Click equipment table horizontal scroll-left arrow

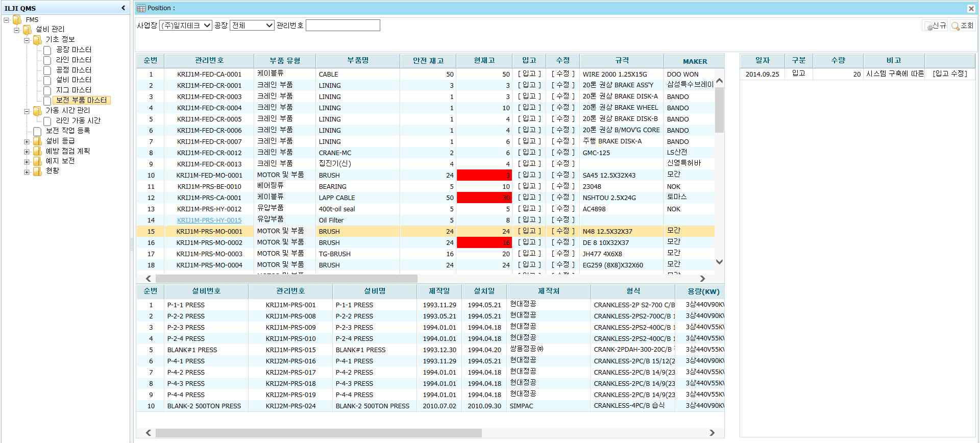click(x=149, y=433)
